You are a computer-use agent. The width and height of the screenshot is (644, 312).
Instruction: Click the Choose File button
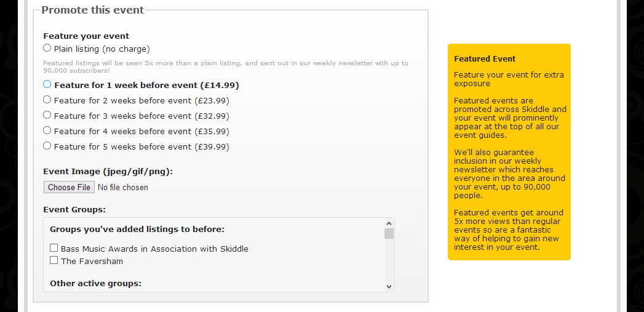(69, 187)
